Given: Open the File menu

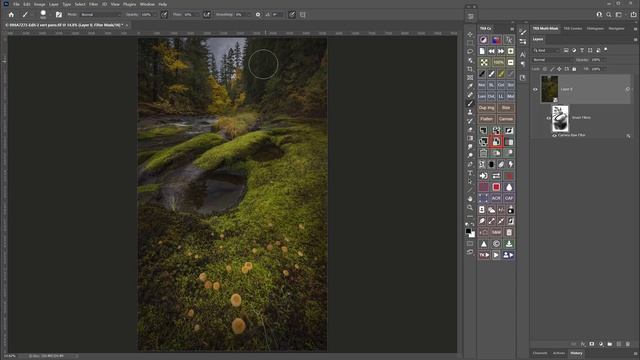Looking at the screenshot, I should (x=16, y=4).
